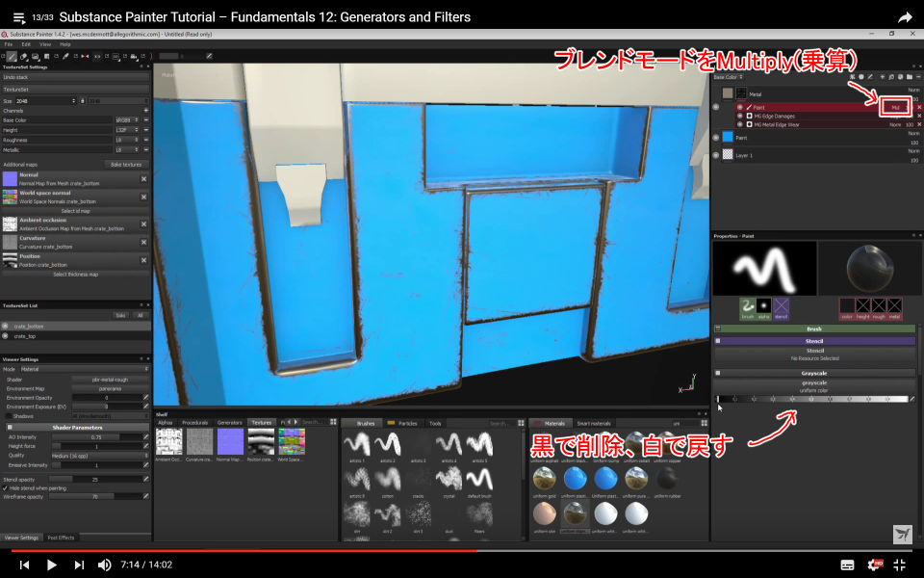Screen dimensions: 924x578
Task: Play the YouTube video
Action: 51,565
